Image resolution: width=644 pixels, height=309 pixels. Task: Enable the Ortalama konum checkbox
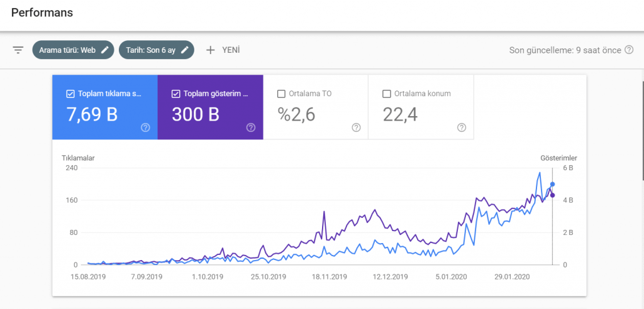tap(387, 94)
